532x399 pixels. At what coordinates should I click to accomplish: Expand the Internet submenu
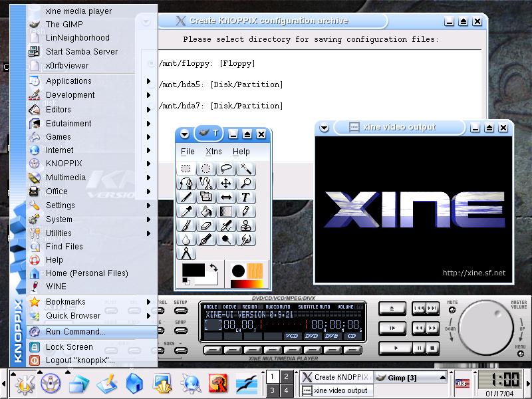(92, 150)
